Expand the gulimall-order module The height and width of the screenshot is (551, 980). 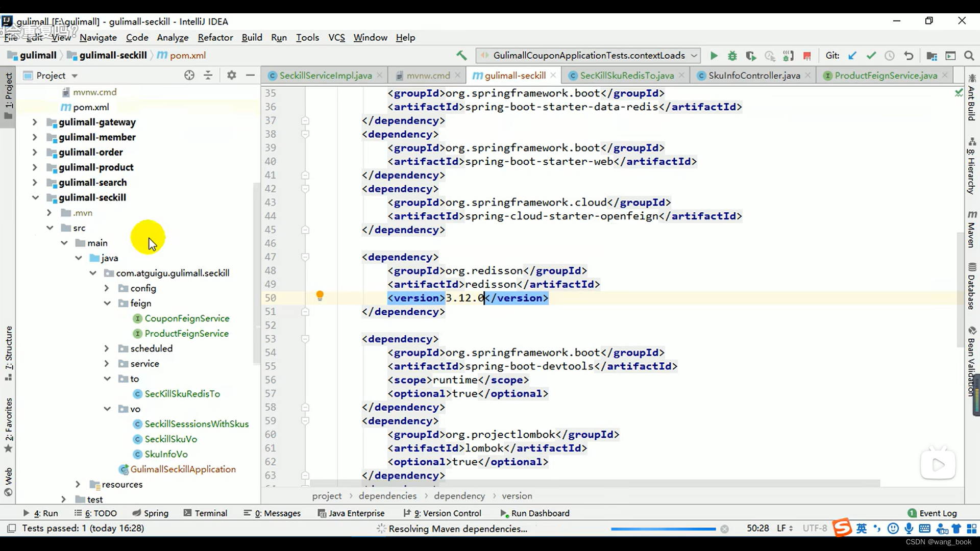pyautogui.click(x=35, y=152)
